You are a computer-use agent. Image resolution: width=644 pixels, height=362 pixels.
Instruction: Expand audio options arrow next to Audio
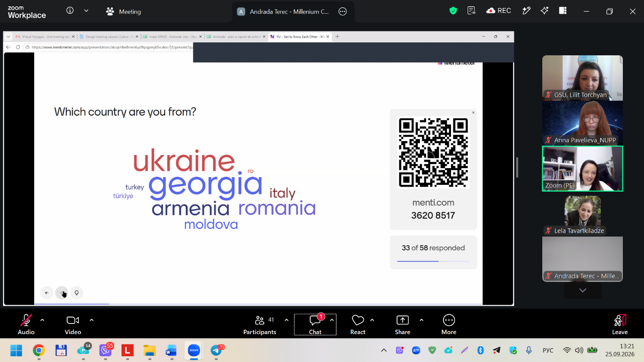click(x=42, y=320)
